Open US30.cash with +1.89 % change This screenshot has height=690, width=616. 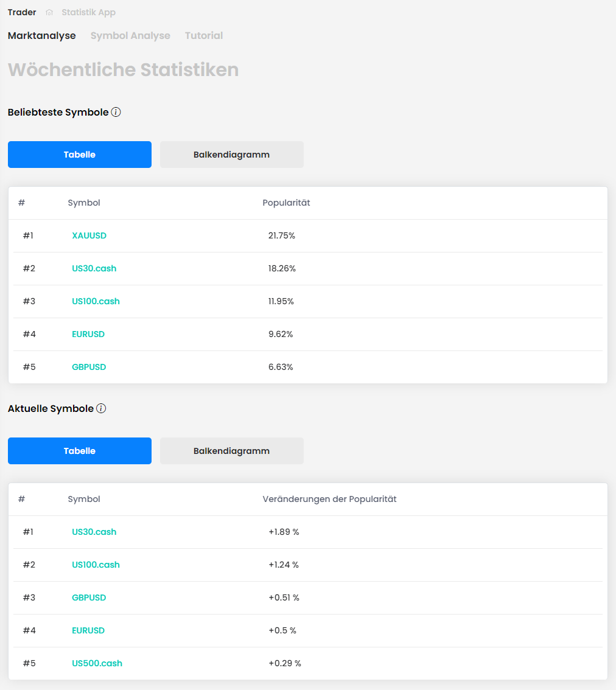94,532
